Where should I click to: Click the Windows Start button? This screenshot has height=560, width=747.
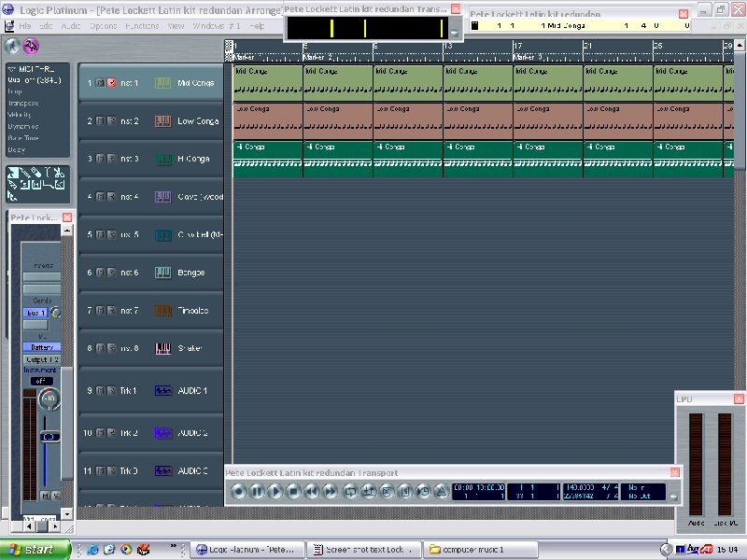coord(35,550)
